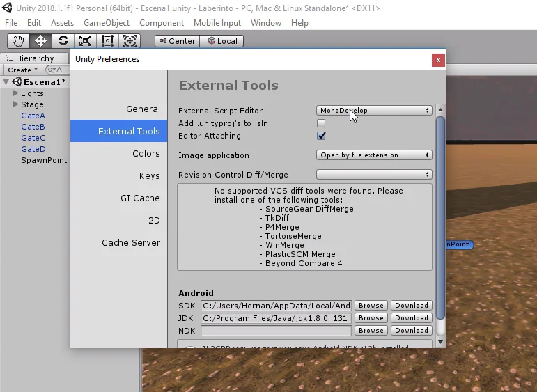
Task: Switch to the Hierarchy tab
Action: pos(33,58)
